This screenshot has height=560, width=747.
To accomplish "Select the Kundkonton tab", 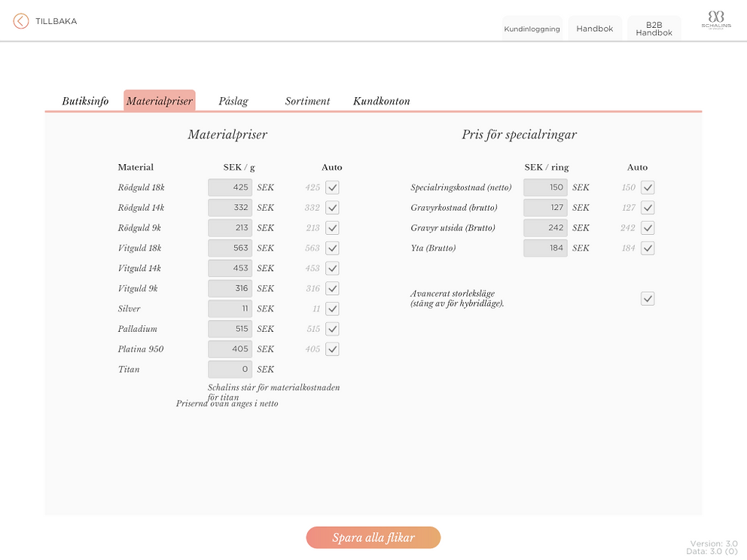I will pyautogui.click(x=382, y=101).
